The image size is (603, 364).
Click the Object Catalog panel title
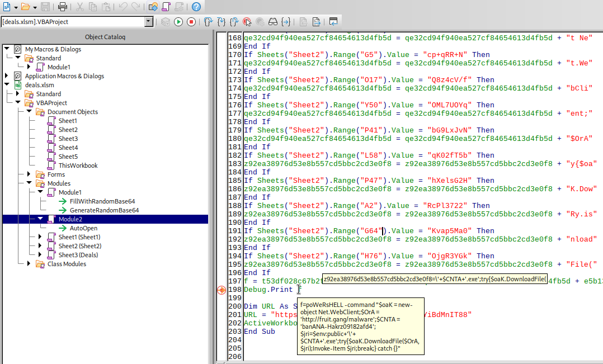pyautogui.click(x=105, y=37)
